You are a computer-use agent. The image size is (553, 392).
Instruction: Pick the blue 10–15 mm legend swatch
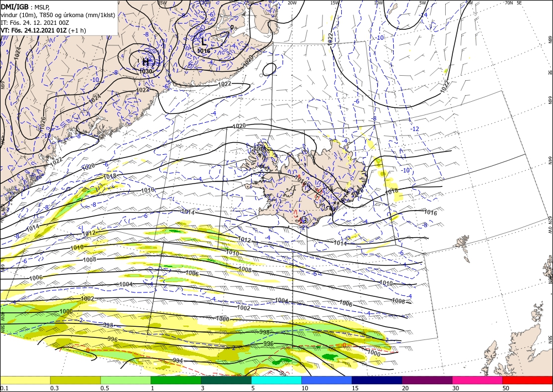327,380
